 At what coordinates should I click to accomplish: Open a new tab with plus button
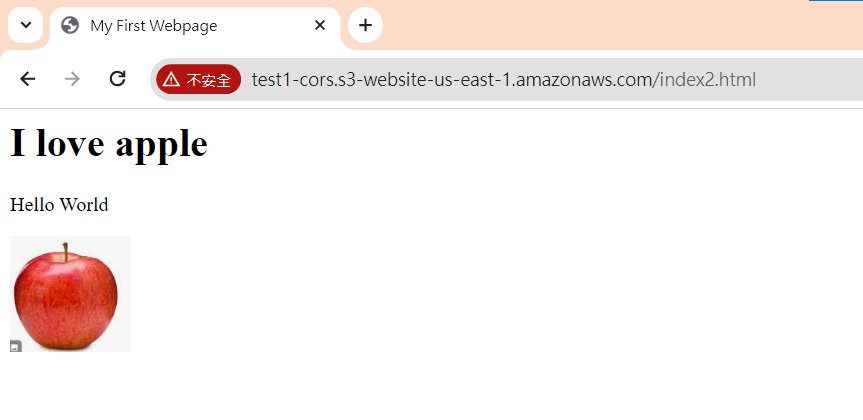(365, 25)
